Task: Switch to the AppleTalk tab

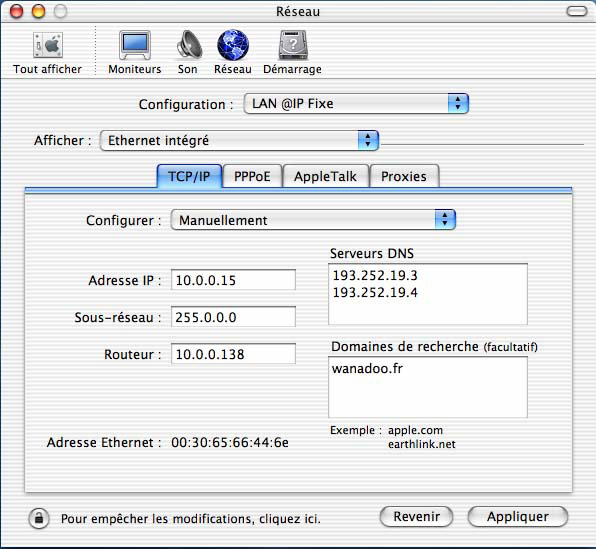Action: (326, 176)
